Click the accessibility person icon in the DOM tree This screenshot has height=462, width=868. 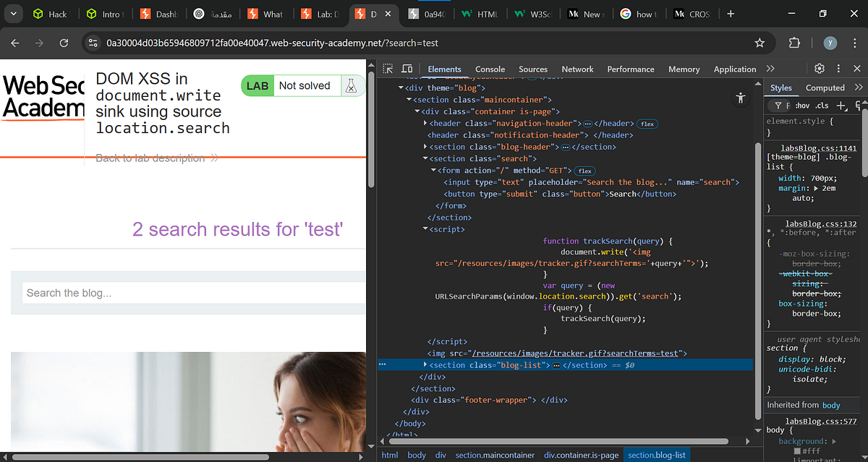740,98
